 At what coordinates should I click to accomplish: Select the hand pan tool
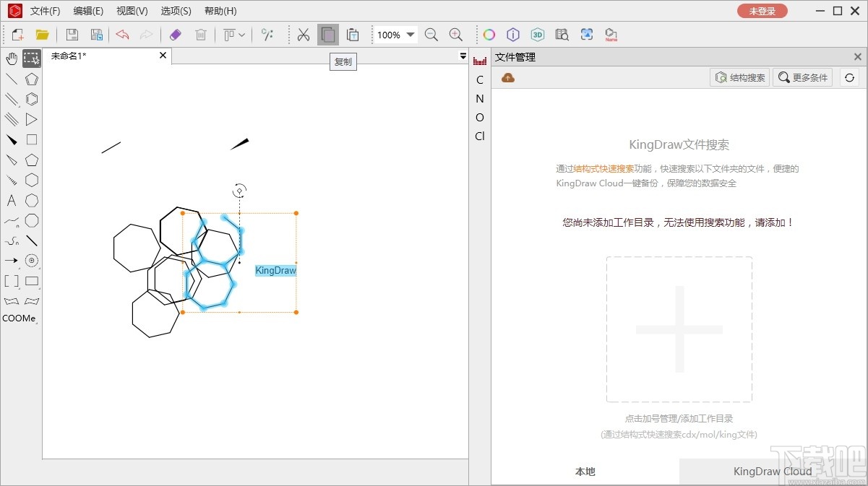pos(11,58)
